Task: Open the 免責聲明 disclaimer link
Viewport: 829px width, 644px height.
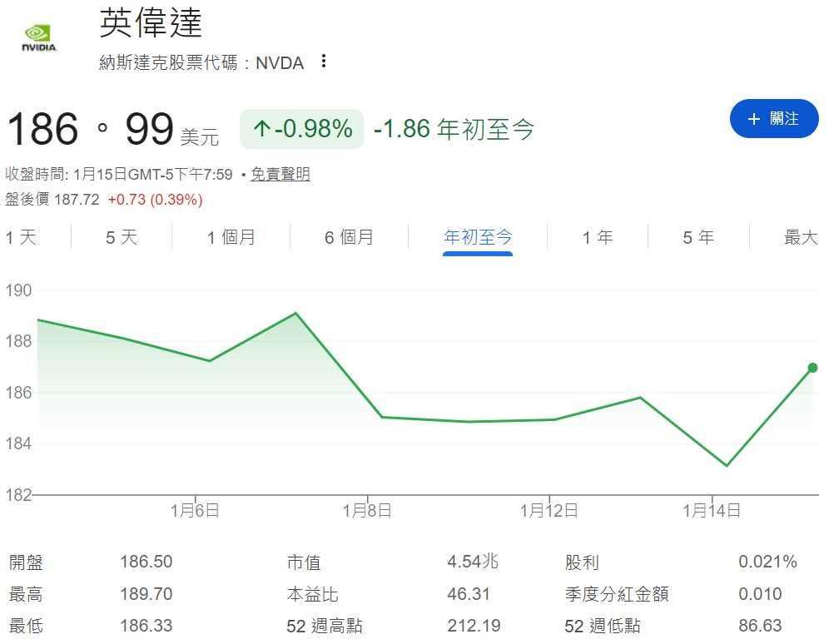Action: coord(280,176)
